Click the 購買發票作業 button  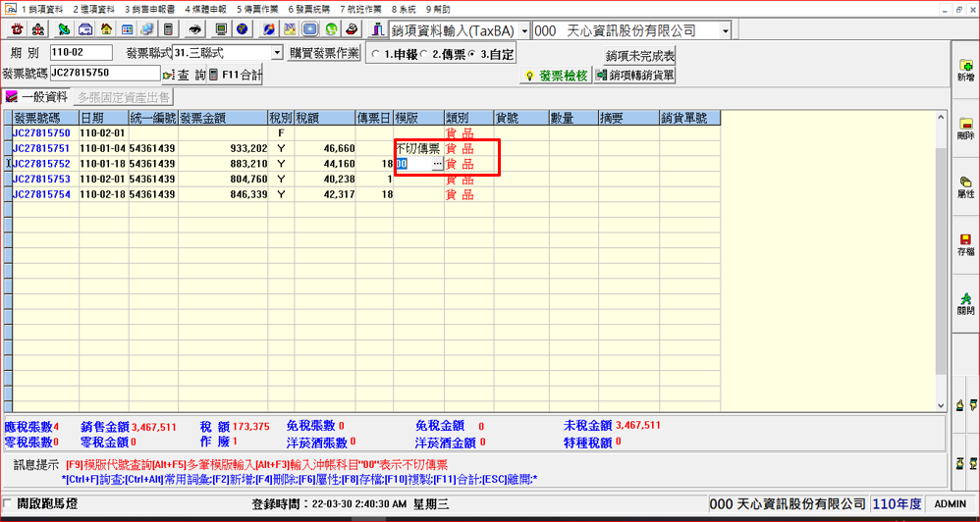pyautogui.click(x=324, y=53)
